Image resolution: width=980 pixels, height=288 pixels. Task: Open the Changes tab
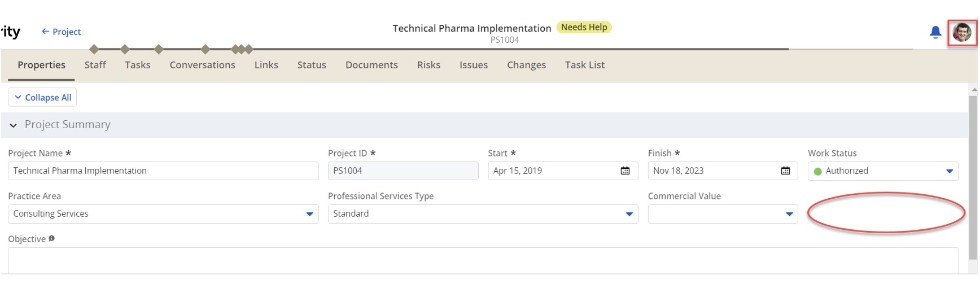(x=526, y=65)
